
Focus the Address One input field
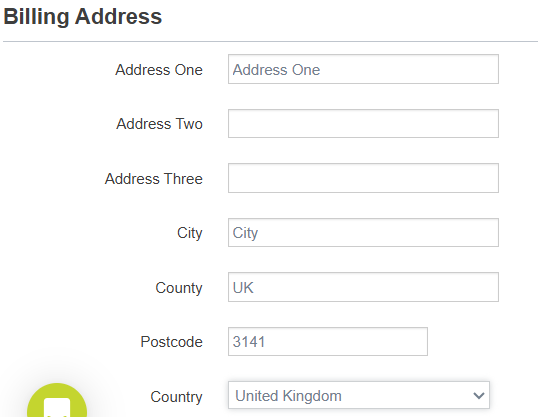coord(363,69)
